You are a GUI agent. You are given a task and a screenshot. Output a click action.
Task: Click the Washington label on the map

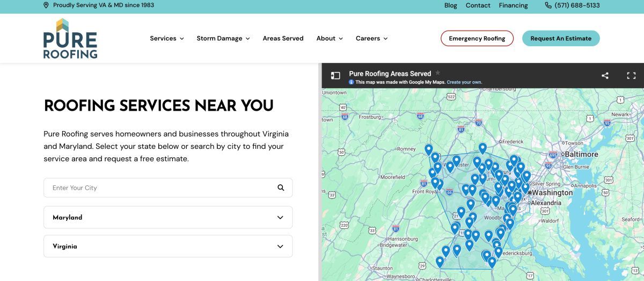(552, 192)
